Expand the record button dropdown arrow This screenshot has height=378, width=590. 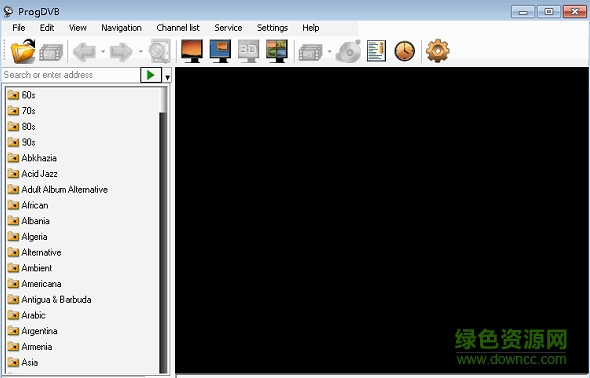[329, 52]
